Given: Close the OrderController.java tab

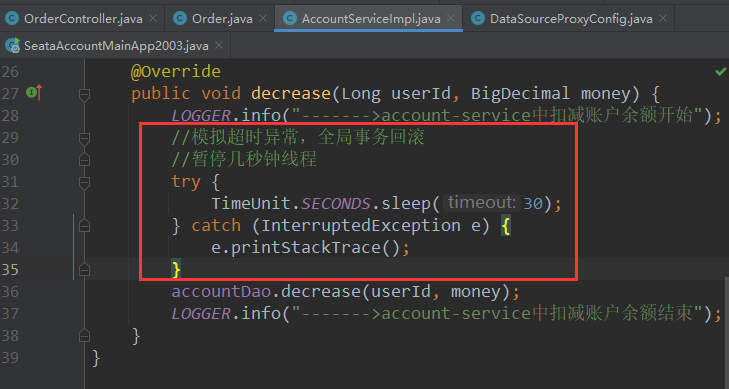Looking at the screenshot, I should tap(152, 19).
